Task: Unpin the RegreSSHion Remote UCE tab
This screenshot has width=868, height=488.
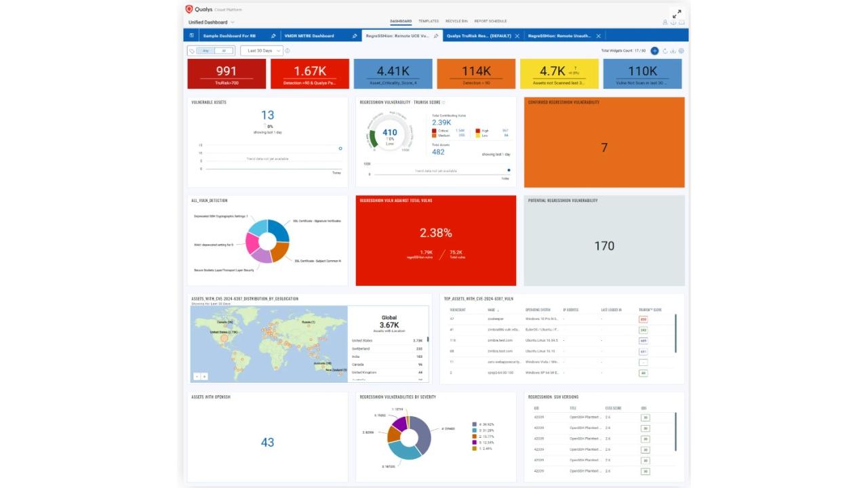Action: click(436, 36)
